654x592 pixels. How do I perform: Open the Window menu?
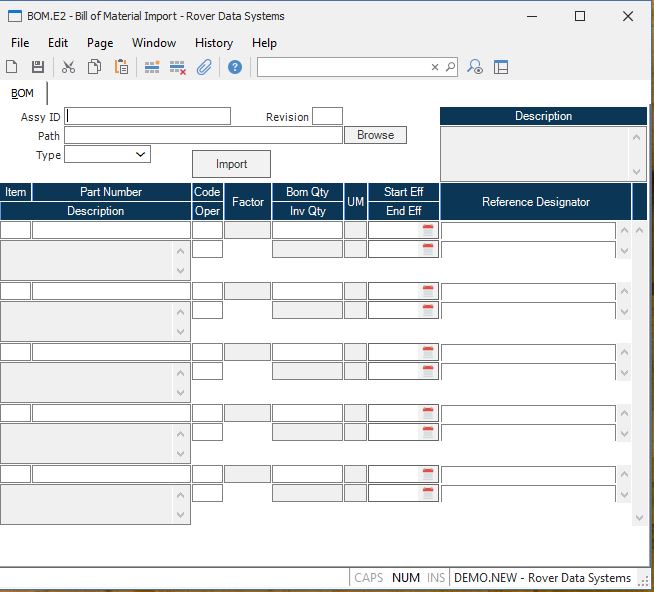[x=154, y=43]
